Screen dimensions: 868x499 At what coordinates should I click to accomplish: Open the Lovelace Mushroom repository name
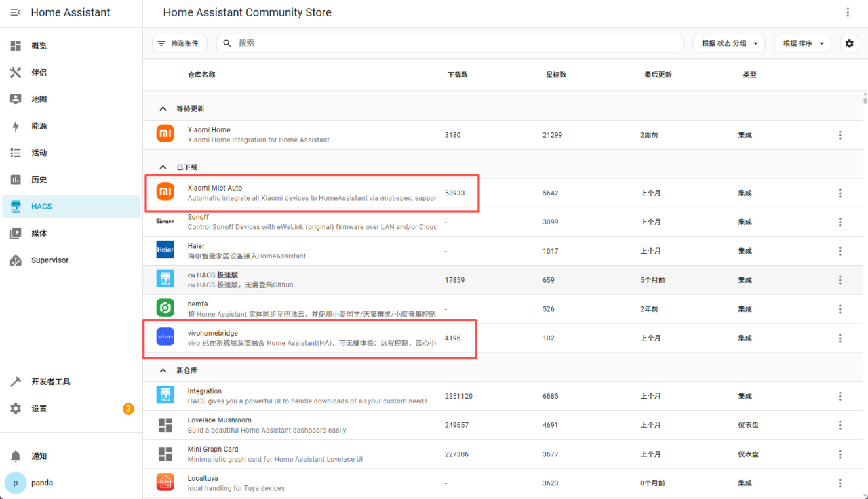pyautogui.click(x=220, y=420)
